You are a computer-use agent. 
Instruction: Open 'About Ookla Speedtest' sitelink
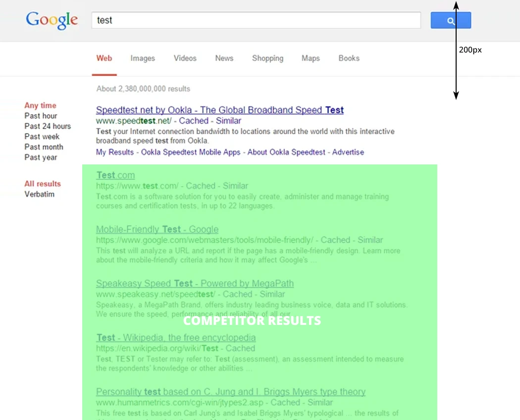click(287, 152)
